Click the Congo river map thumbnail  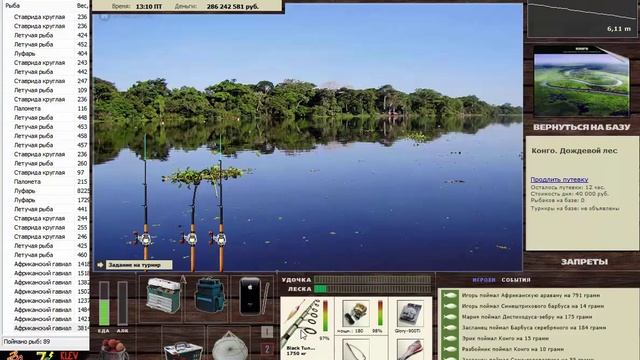click(581, 82)
